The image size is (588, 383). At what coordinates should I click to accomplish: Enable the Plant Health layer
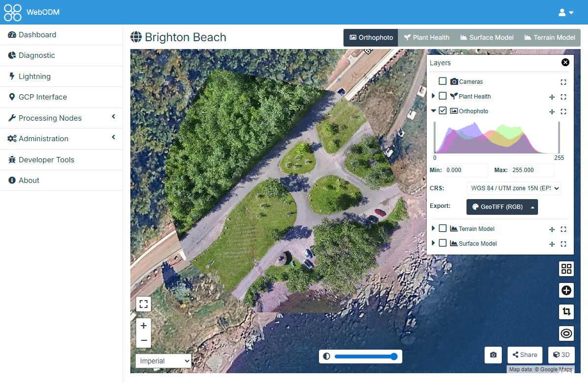pyautogui.click(x=443, y=96)
